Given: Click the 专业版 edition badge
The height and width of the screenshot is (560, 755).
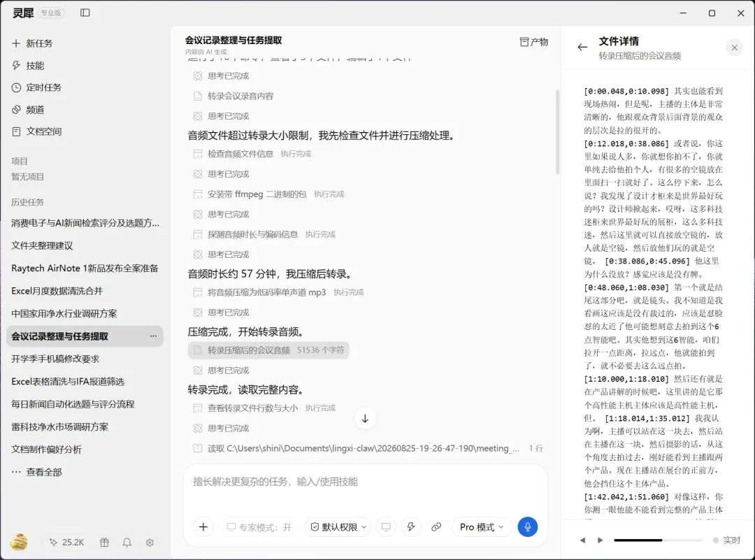Looking at the screenshot, I should pos(51,13).
